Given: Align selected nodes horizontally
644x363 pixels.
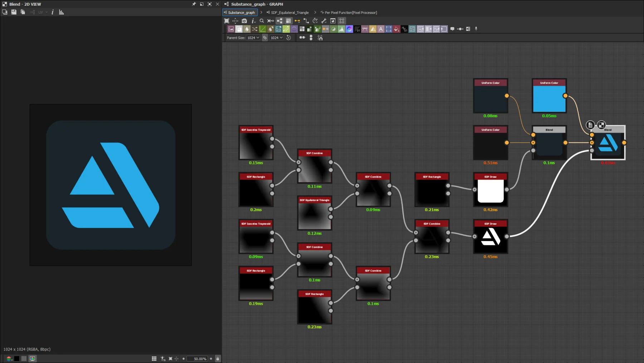Looking at the screenshot, I should click(302, 38).
